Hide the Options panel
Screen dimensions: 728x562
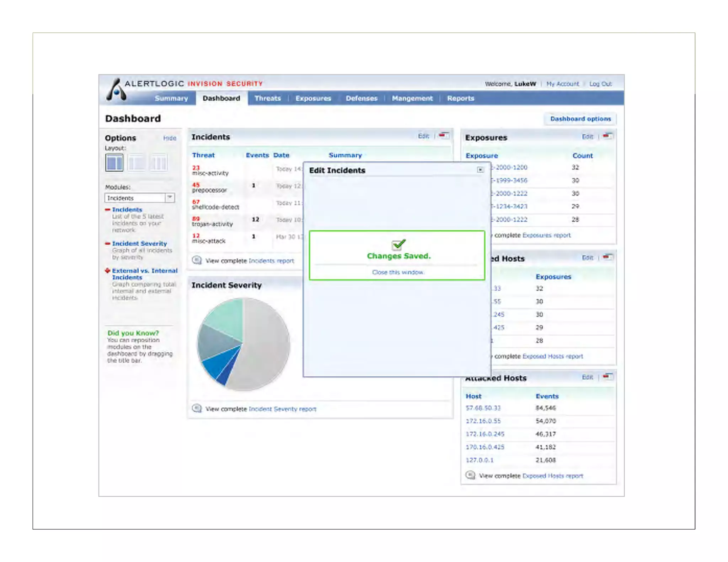coord(170,138)
